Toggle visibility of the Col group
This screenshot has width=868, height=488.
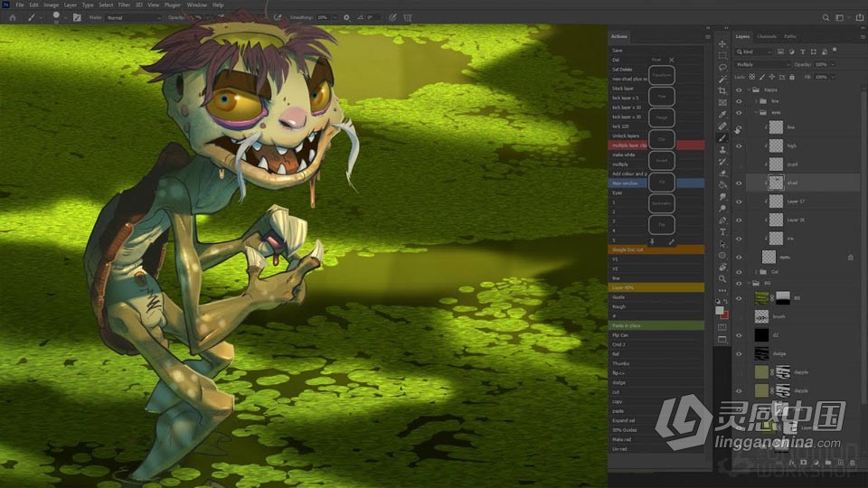coord(739,272)
